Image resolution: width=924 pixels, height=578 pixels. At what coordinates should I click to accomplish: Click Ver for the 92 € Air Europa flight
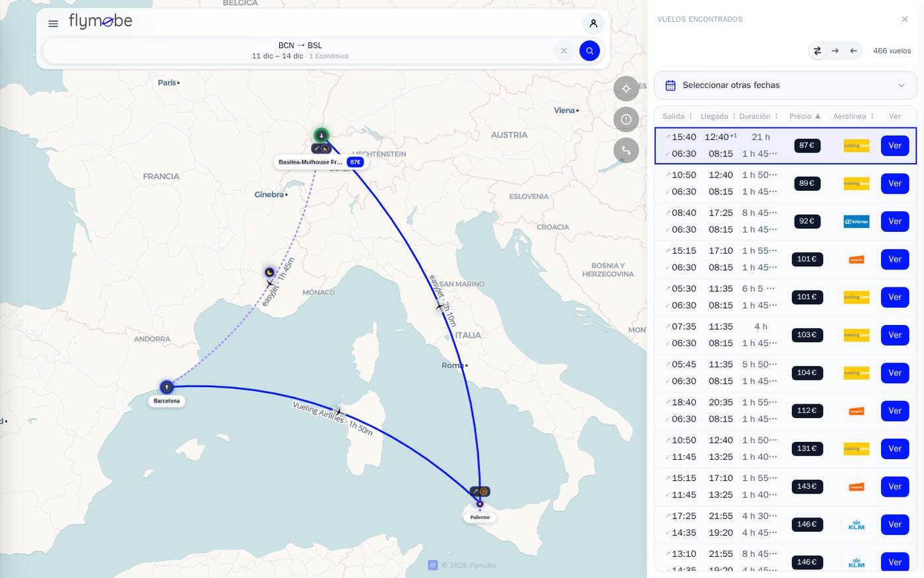coord(895,221)
